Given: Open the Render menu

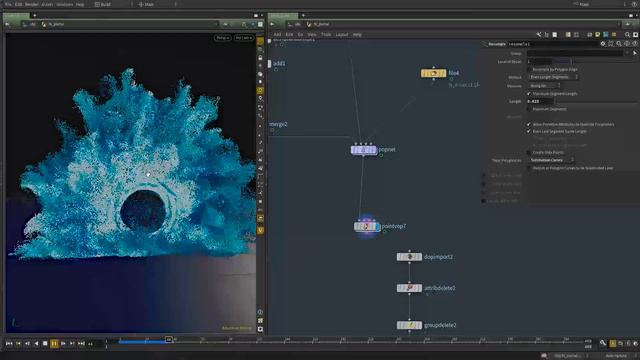Looking at the screenshot, I should click(x=32, y=4).
